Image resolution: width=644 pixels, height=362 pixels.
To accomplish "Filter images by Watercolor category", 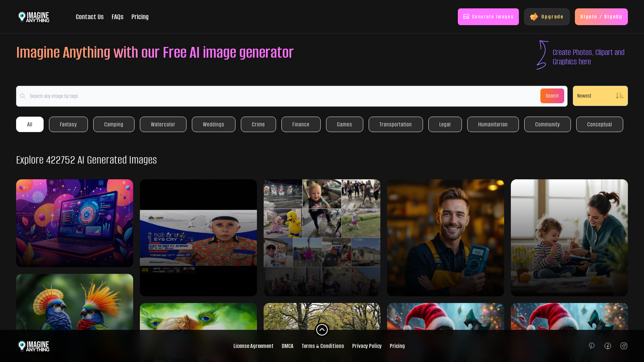I will [x=163, y=124].
